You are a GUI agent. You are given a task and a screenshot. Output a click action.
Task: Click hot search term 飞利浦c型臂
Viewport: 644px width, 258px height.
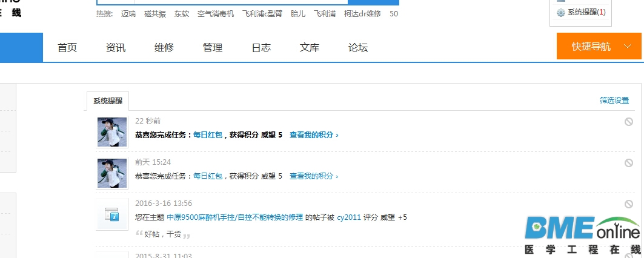point(262,14)
